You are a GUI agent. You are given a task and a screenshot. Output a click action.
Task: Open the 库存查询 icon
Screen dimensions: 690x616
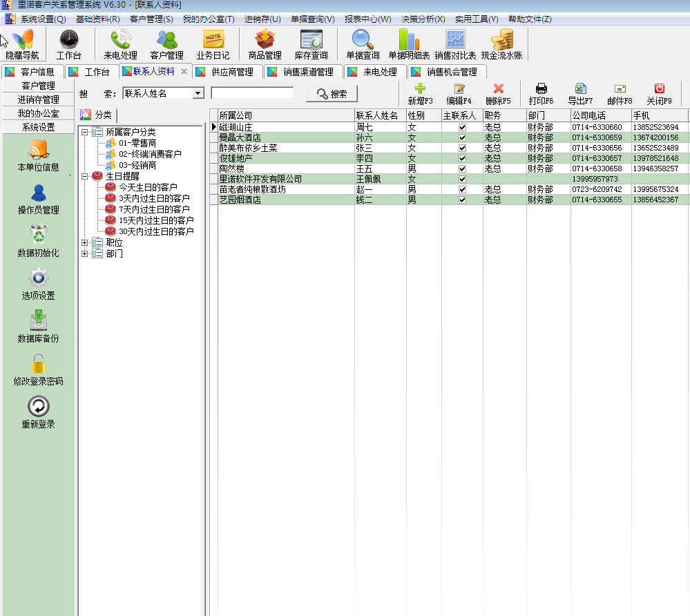(311, 44)
